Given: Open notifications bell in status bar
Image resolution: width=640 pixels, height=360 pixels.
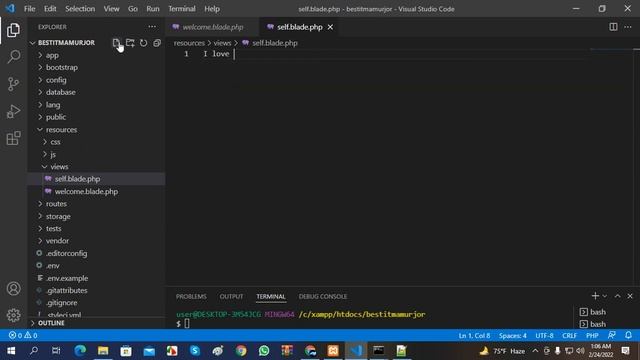Looking at the screenshot, I should (x=629, y=335).
